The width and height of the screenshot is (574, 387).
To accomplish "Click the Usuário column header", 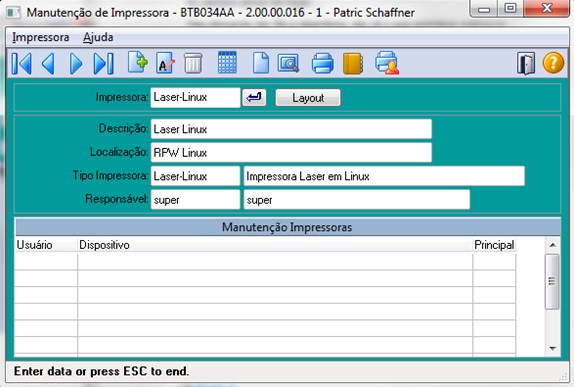I will [46, 245].
